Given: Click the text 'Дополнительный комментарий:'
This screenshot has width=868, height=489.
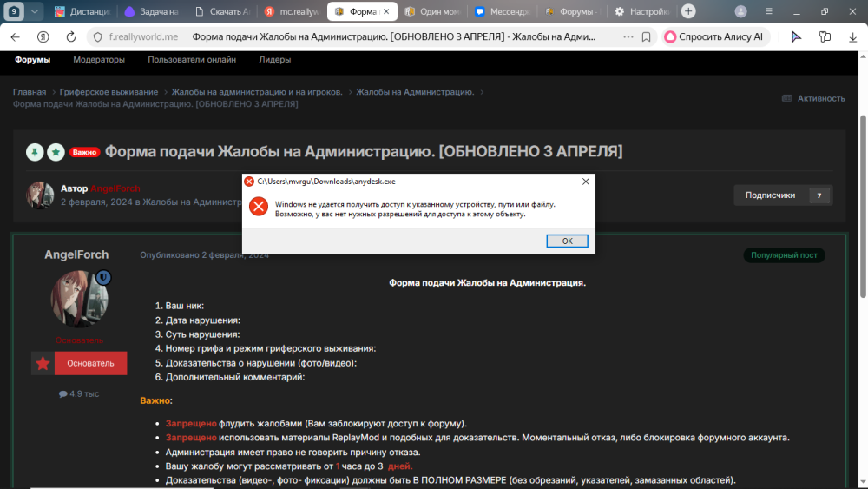Looking at the screenshot, I should (x=235, y=377).
